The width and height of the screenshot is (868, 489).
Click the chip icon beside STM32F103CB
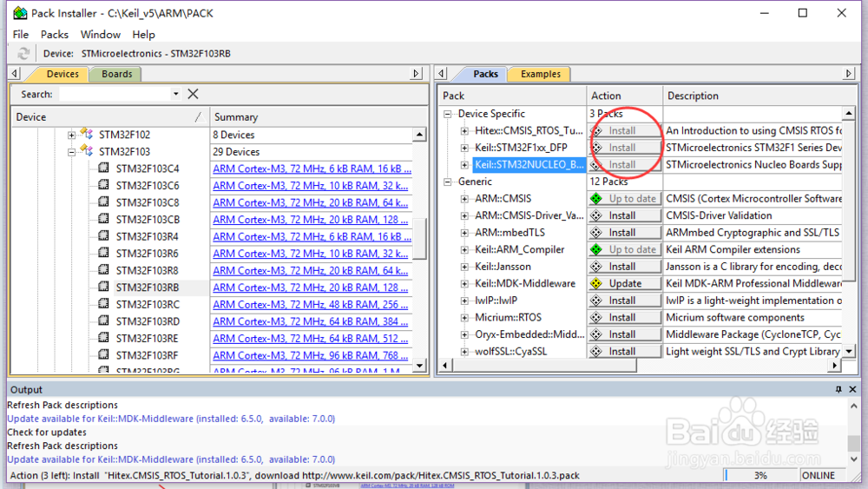pos(103,219)
